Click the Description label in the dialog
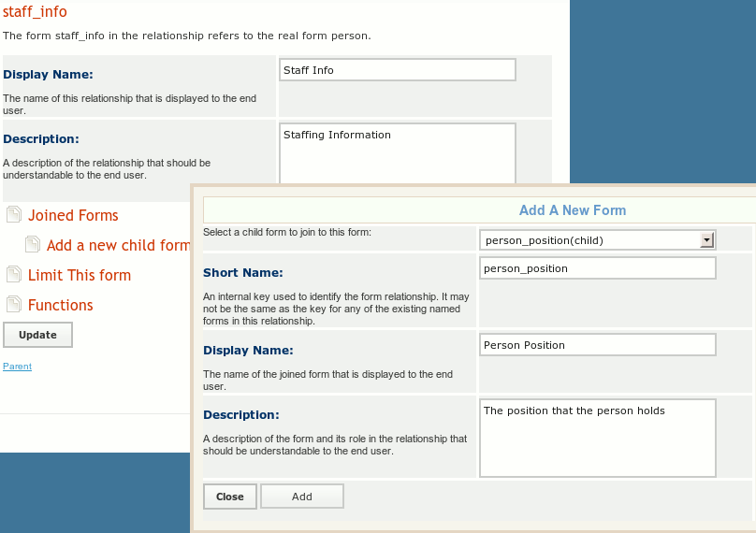The image size is (756, 533). pyautogui.click(x=241, y=415)
